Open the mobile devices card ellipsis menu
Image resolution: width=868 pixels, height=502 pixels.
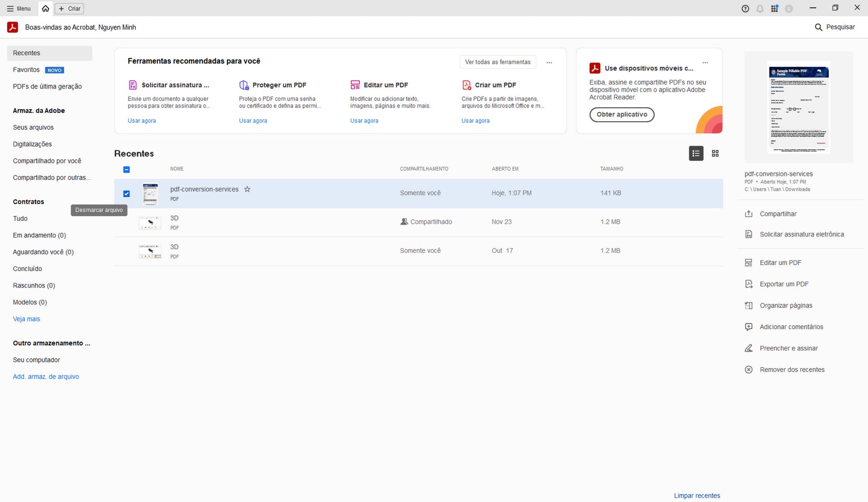coord(705,62)
